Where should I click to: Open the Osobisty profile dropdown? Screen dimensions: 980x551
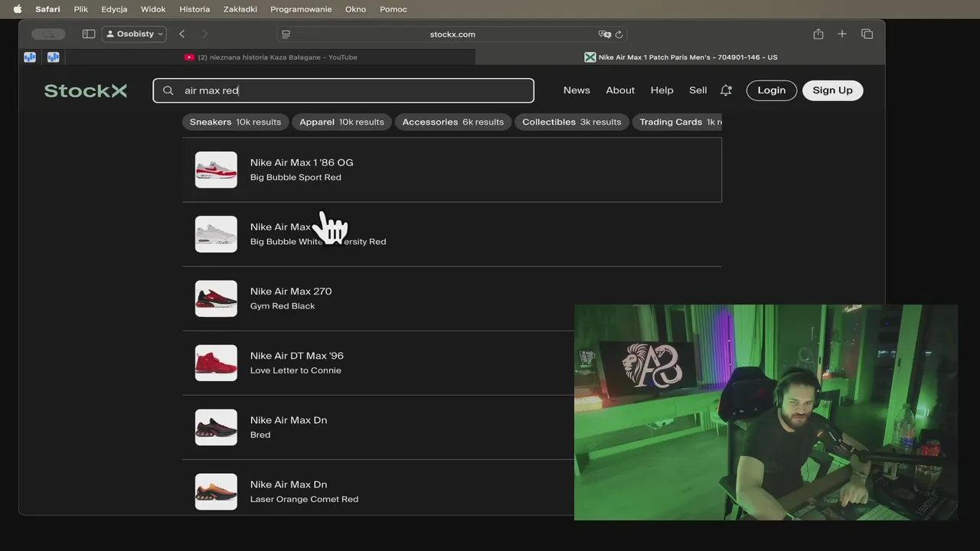coord(134,34)
